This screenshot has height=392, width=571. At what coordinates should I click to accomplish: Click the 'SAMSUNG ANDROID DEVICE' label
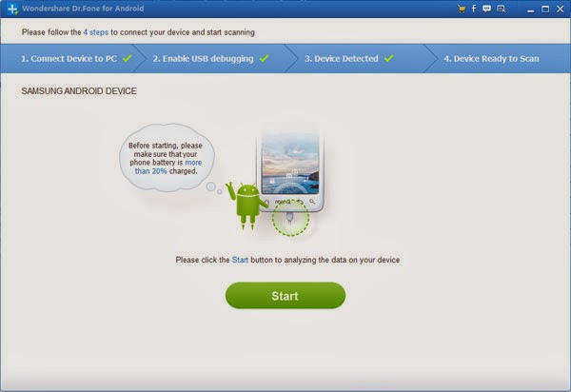79,91
